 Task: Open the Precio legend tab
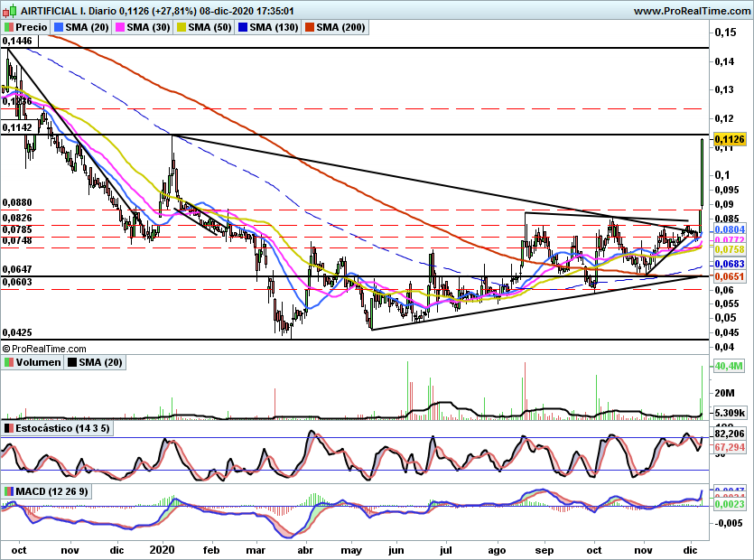coord(26,27)
